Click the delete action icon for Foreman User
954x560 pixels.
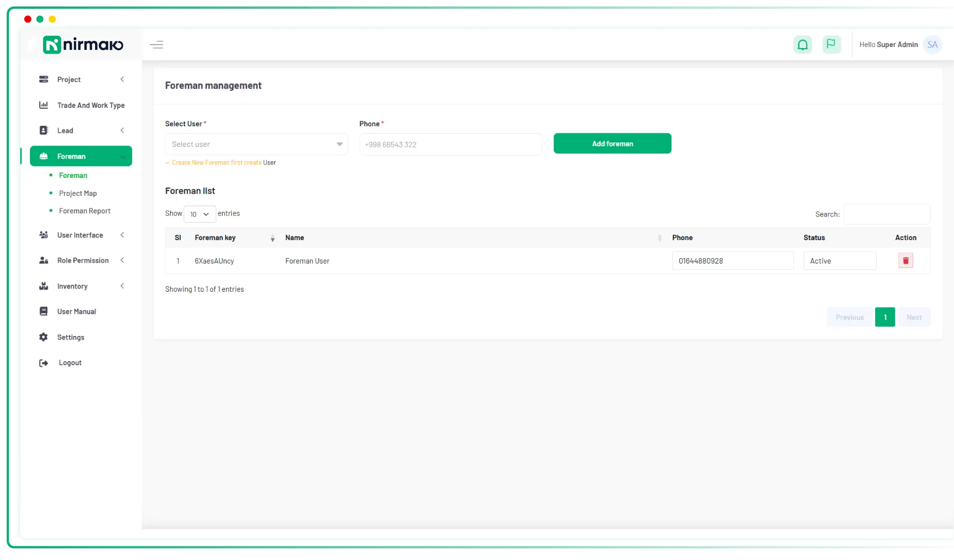click(905, 260)
